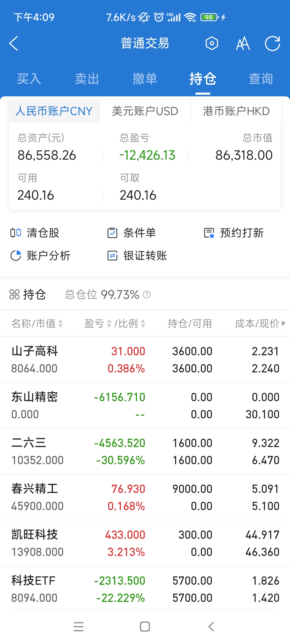Open 银证转账 bank transfer
290x644 pixels.
tap(137, 256)
